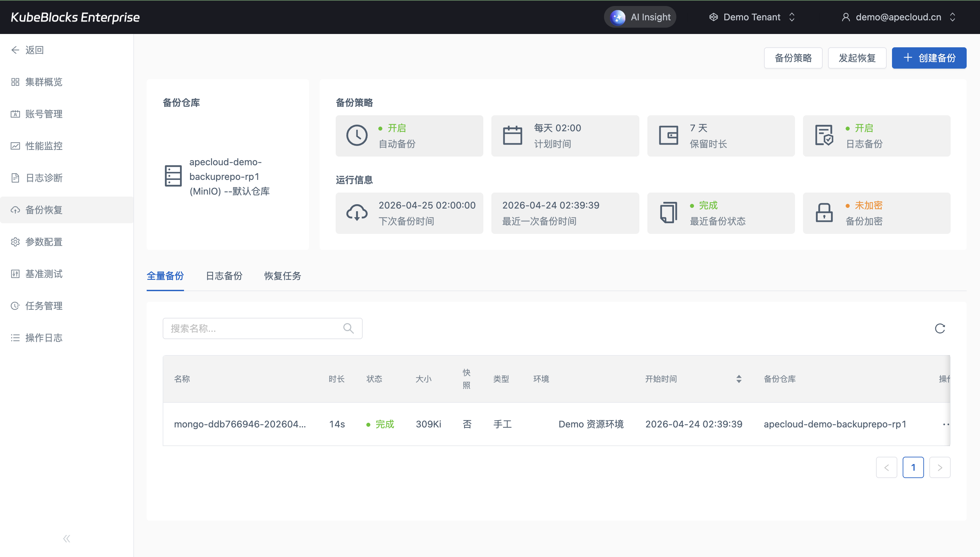Open the 备份策略 settings button
This screenshot has width=980, height=557.
point(793,58)
